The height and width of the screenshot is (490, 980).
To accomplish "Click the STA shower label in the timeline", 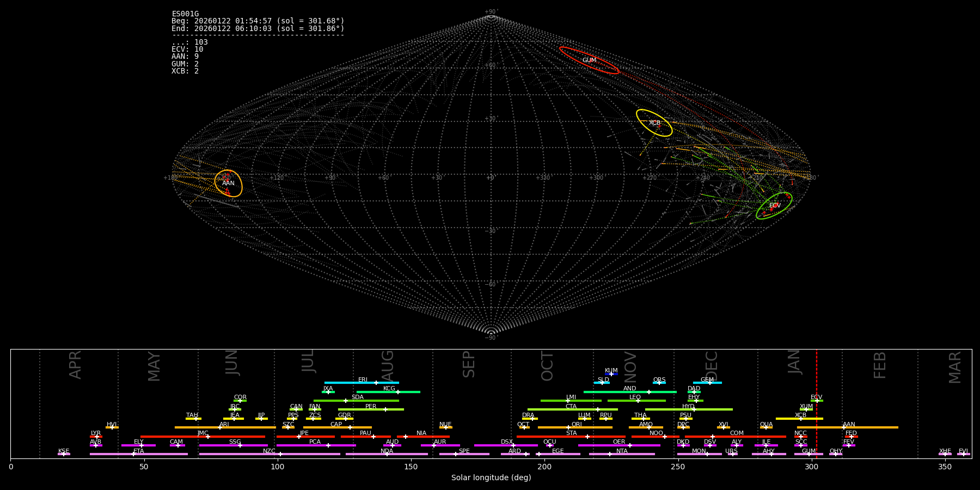I will tap(571, 433).
